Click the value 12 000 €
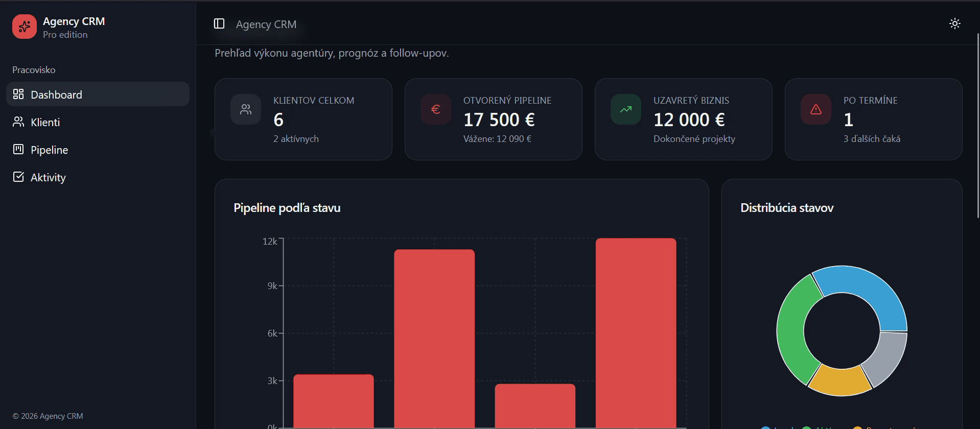 (x=689, y=120)
